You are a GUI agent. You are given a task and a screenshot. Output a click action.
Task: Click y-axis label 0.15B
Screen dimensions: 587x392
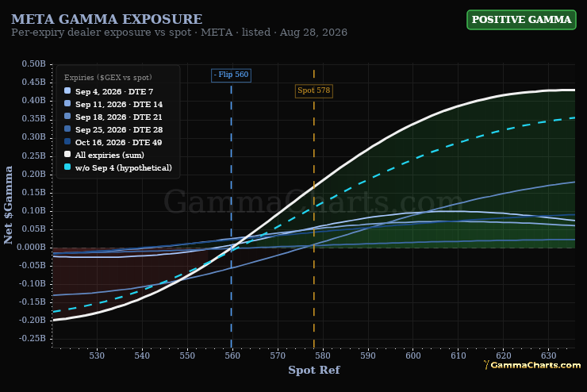click(33, 193)
